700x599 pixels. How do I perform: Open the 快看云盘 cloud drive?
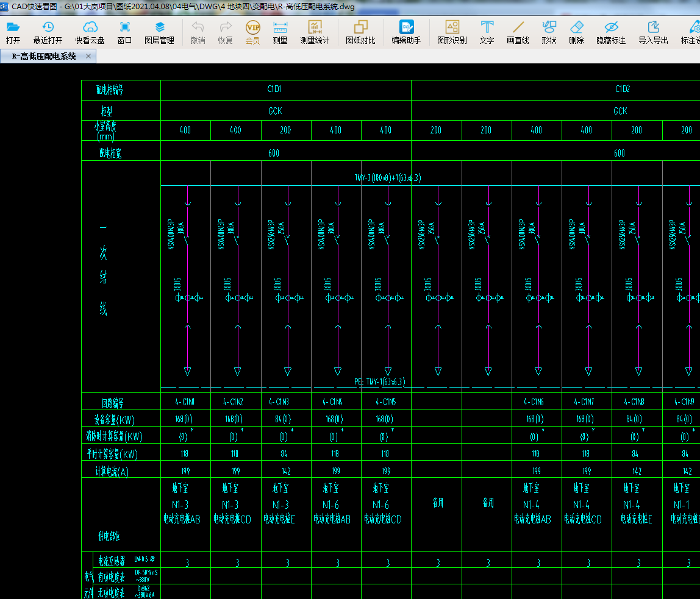coord(90,32)
